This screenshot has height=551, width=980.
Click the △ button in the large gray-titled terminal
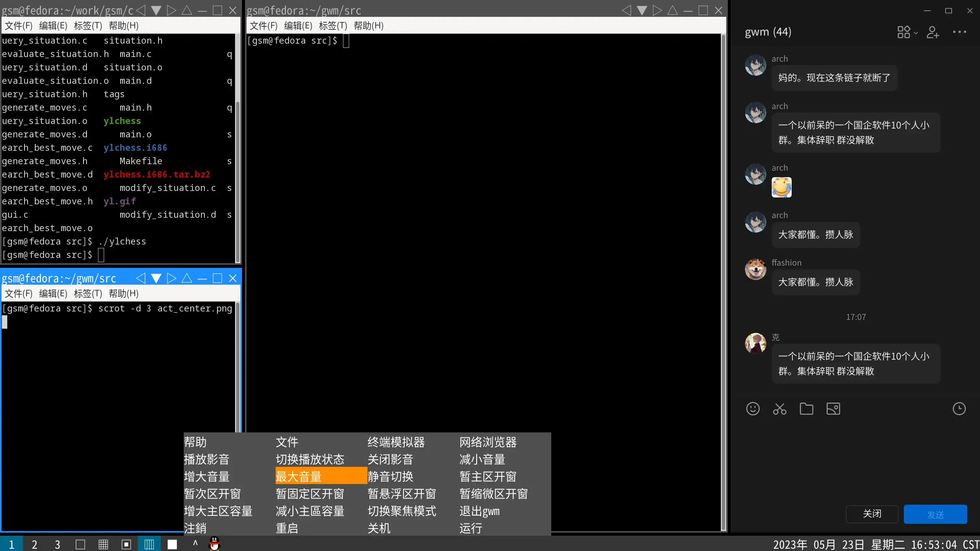point(673,10)
